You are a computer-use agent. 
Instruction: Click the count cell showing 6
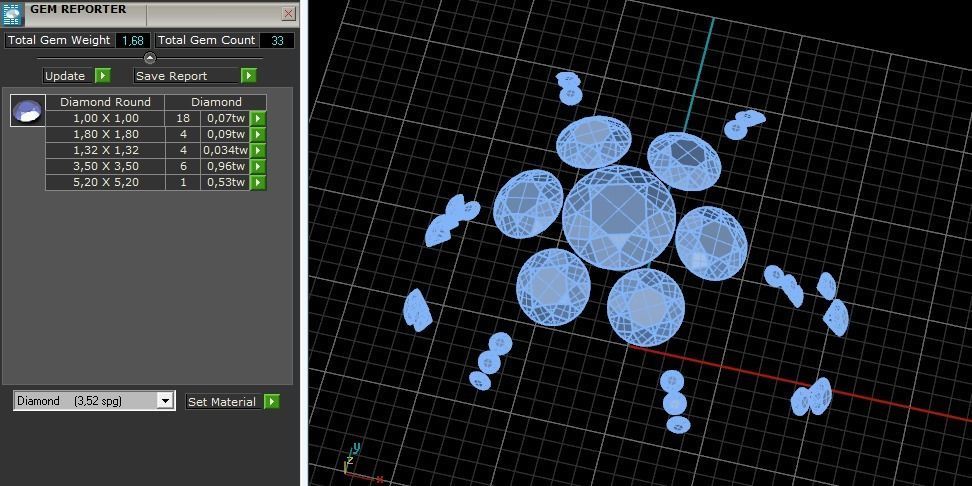(183, 167)
